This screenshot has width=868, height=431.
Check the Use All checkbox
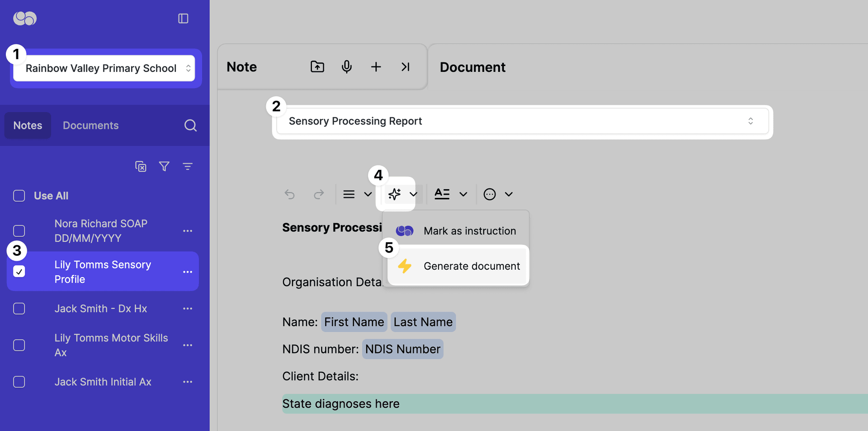pos(19,196)
